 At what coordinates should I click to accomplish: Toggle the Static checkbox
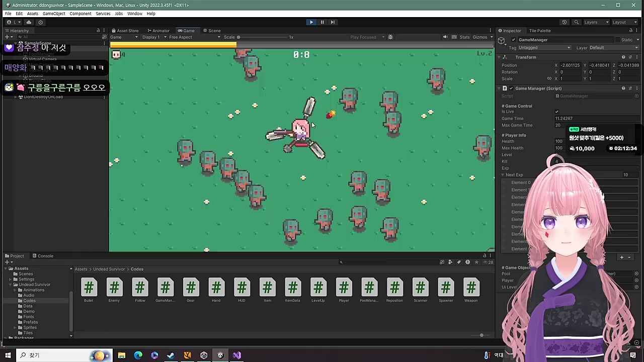click(x=617, y=40)
